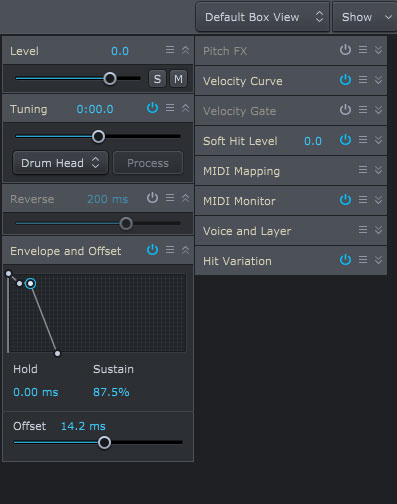The image size is (397, 504).
Task: Click the Offset slider handle
Action: point(104,443)
